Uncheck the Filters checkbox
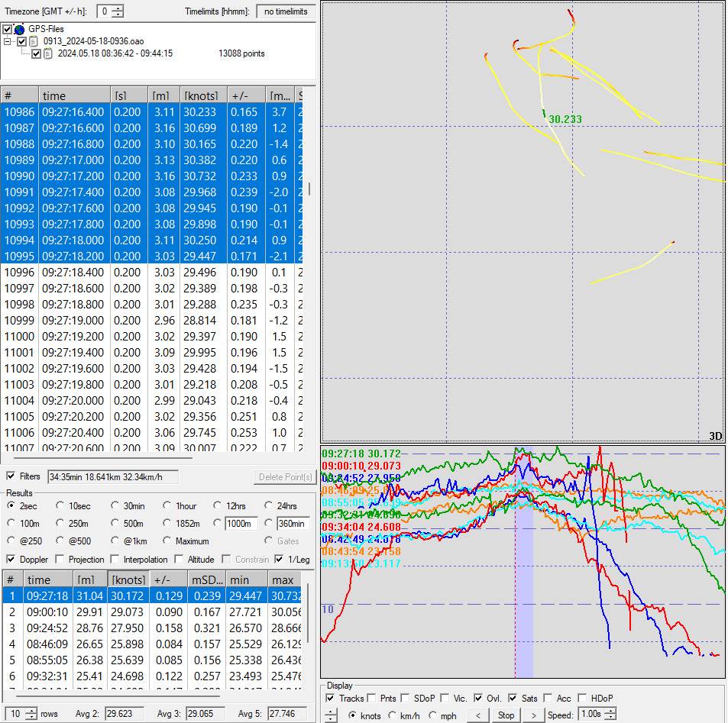Image resolution: width=728 pixels, height=723 pixels. [10, 476]
